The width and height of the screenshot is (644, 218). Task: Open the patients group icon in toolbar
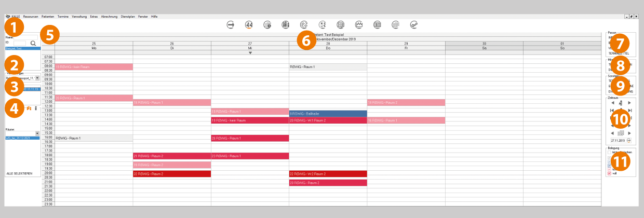click(x=249, y=24)
